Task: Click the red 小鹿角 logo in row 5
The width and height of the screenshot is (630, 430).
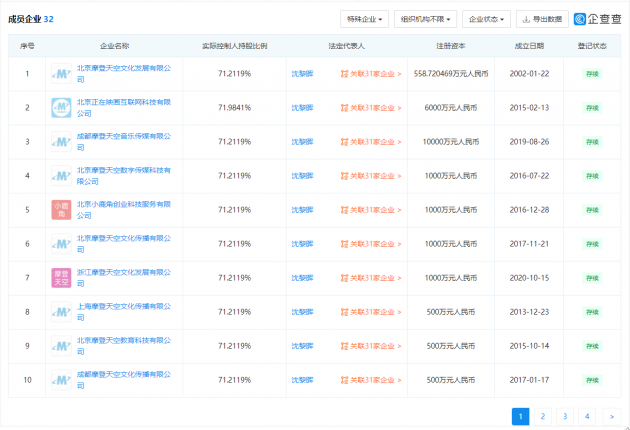Action: (x=61, y=210)
